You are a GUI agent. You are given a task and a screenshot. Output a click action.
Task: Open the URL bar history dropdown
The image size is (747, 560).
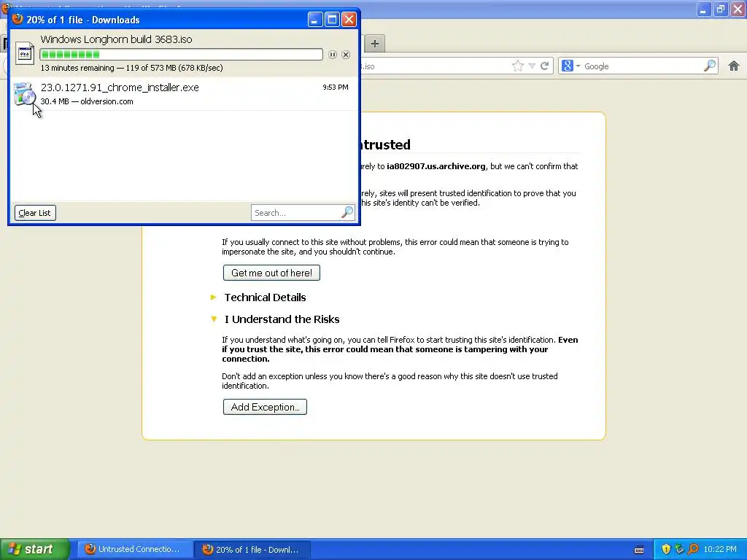(532, 66)
